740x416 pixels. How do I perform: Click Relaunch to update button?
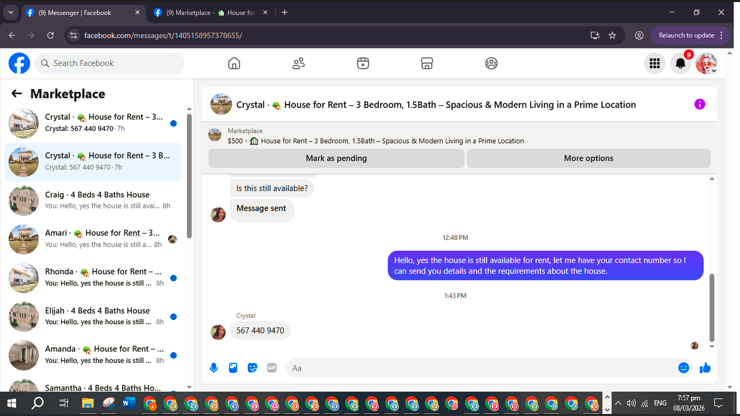click(x=690, y=35)
